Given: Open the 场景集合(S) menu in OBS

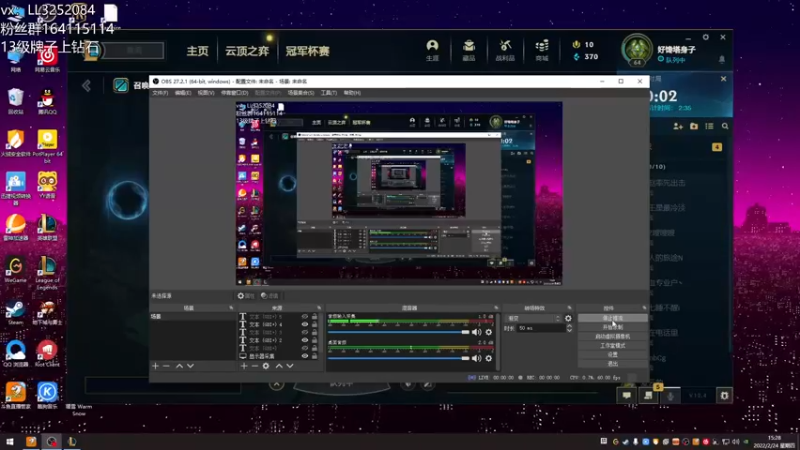Looking at the screenshot, I should (x=301, y=93).
